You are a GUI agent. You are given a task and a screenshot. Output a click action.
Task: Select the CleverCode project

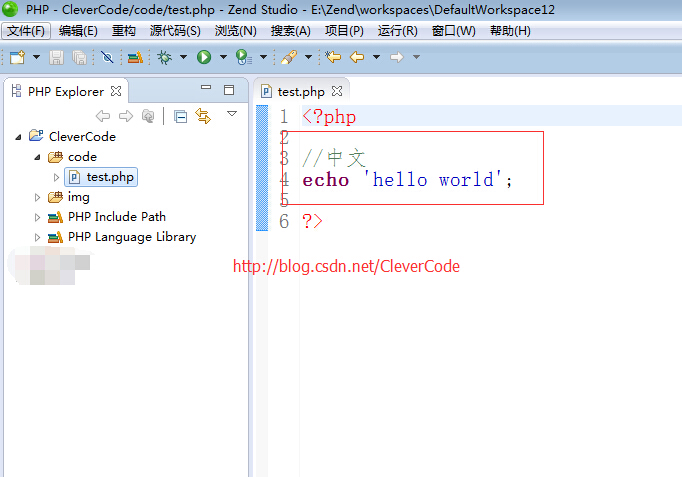(x=82, y=137)
